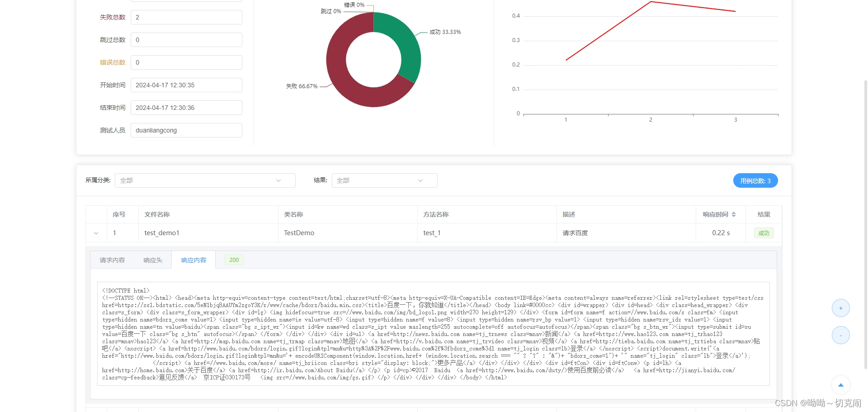This screenshot has width=868, height=412.
Task: Click the result column header
Action: [x=764, y=214]
